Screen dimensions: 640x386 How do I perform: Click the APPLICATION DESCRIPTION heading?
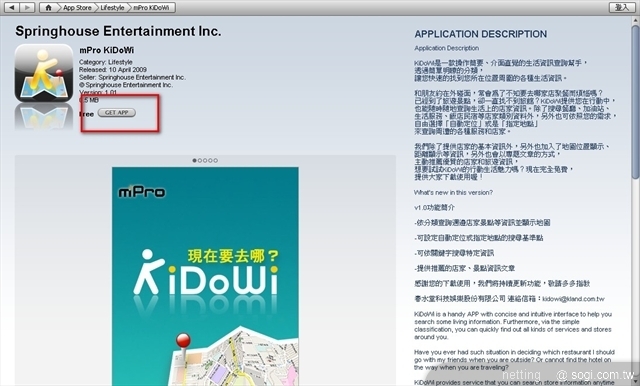coord(481,34)
